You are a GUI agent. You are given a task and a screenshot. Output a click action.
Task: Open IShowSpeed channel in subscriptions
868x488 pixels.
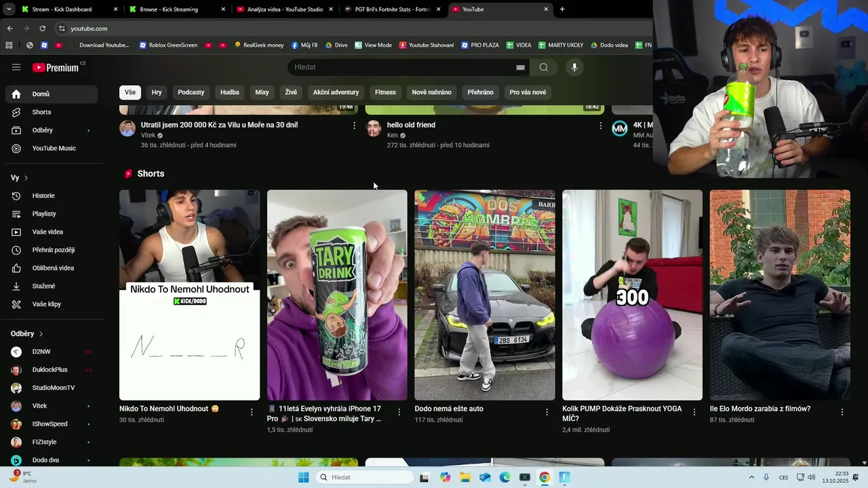click(52, 424)
